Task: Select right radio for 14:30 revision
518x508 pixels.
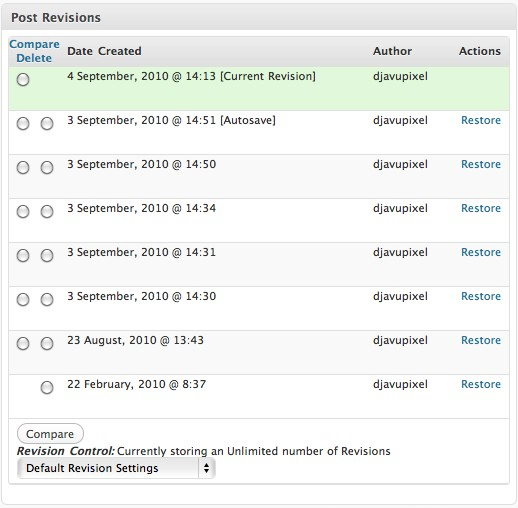Action: 47,300
